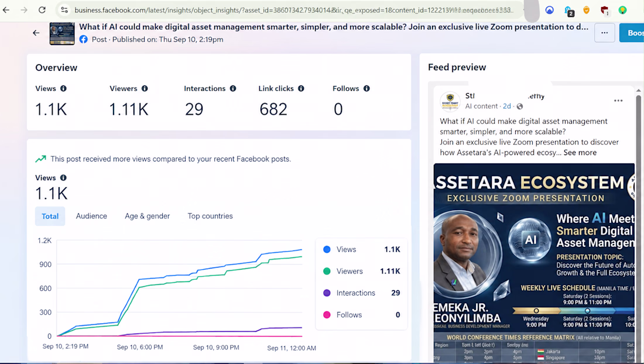
Task: Show info for Viewers metric
Action: tap(145, 88)
